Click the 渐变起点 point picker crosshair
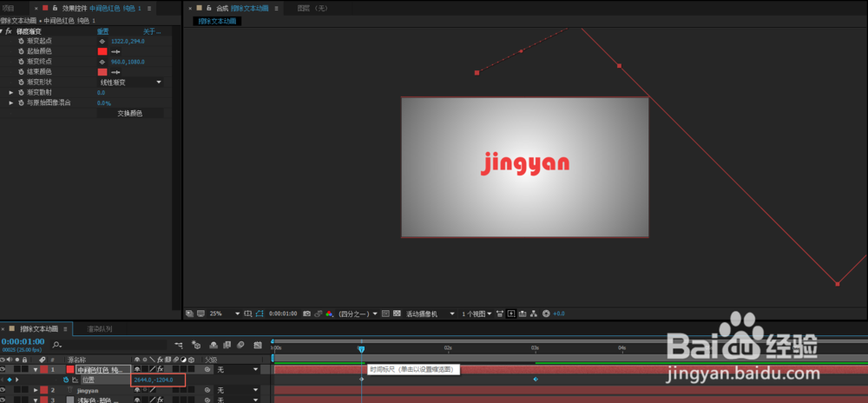 point(102,41)
